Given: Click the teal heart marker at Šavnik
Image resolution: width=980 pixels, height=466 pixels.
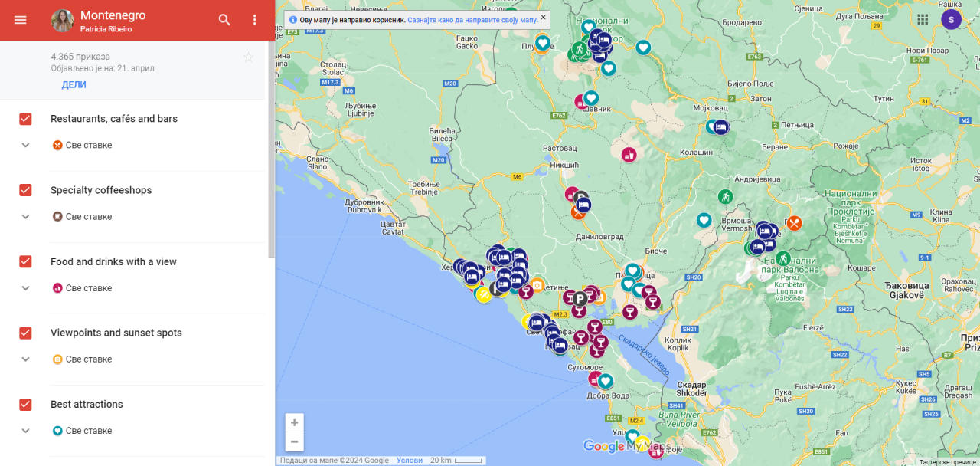Looking at the screenshot, I should tap(591, 98).
